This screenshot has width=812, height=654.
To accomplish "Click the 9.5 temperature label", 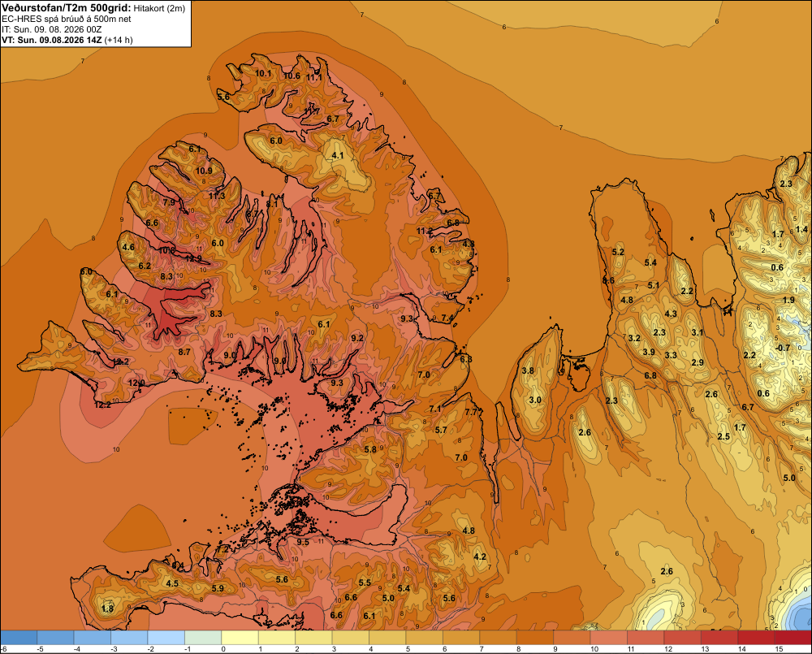I will point(303,542).
